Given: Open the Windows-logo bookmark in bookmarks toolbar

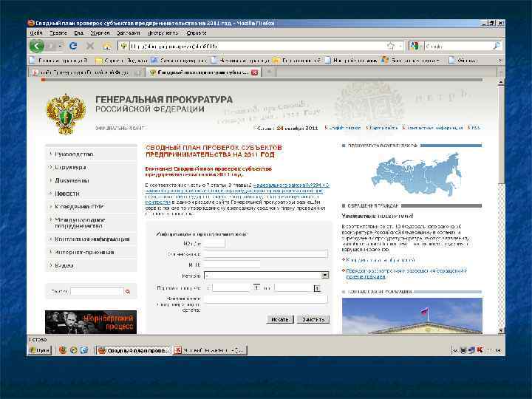Looking at the screenshot, I should click(x=410, y=61).
